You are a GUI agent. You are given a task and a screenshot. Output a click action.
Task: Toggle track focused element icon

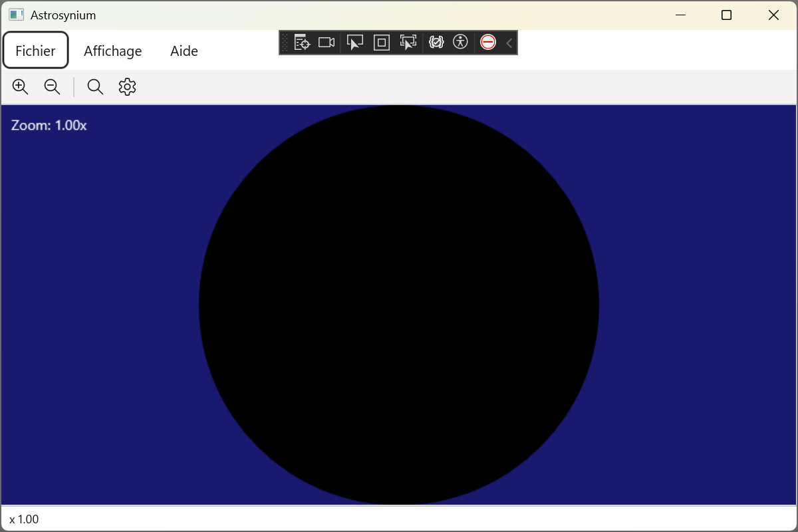tap(408, 43)
